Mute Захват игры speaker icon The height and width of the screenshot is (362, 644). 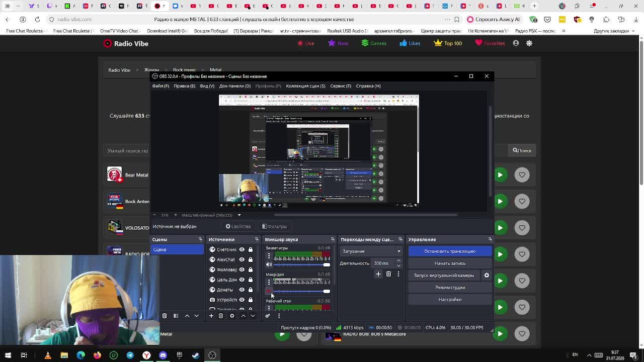coord(269,264)
